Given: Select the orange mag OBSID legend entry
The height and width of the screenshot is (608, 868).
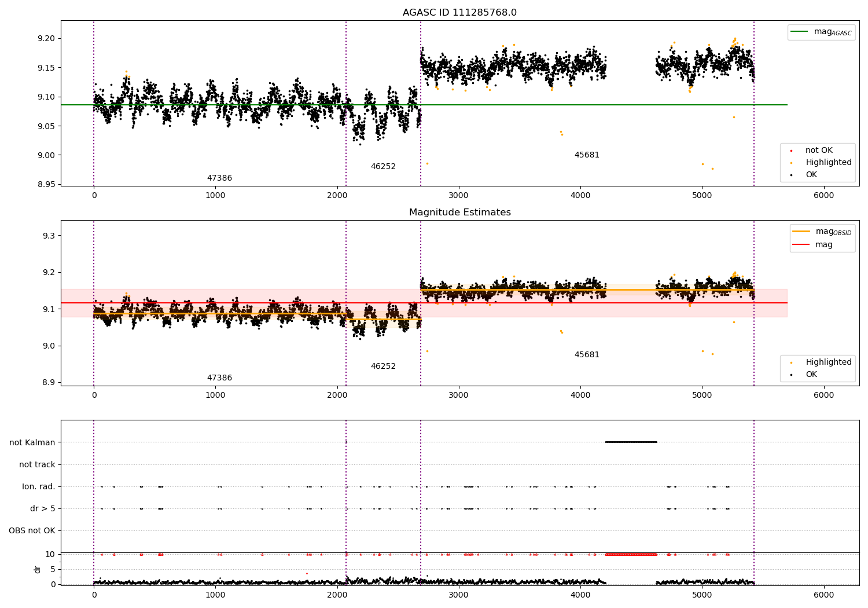Looking at the screenshot, I should pyautogui.click(x=822, y=232).
